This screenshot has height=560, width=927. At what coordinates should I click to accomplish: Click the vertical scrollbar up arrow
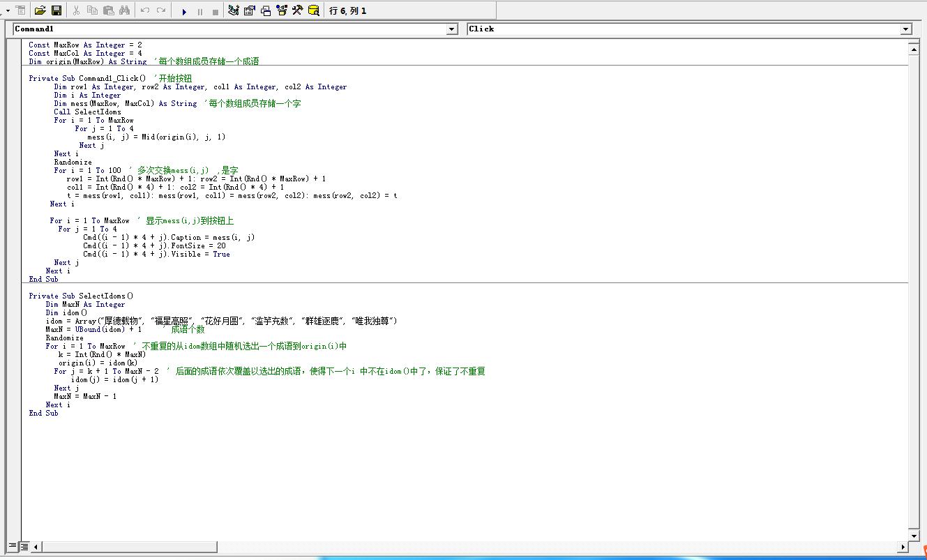point(914,48)
